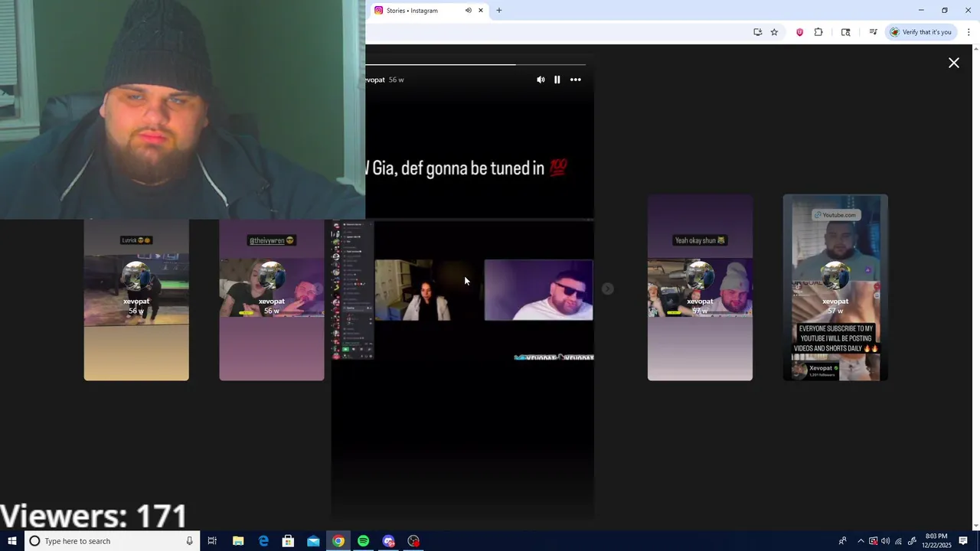Mute the Instagram tab via speaker icon
The height and width of the screenshot is (551, 980).
pyautogui.click(x=468, y=11)
